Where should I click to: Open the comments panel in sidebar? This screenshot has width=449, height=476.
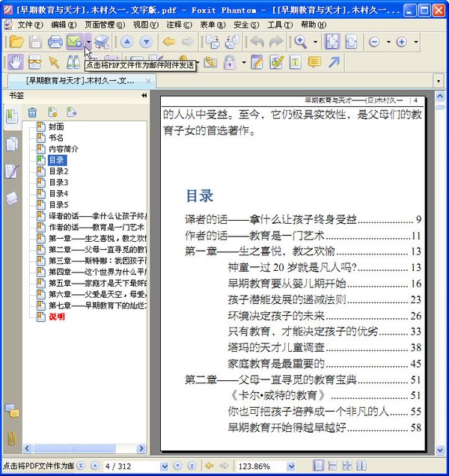pyautogui.click(x=12, y=411)
